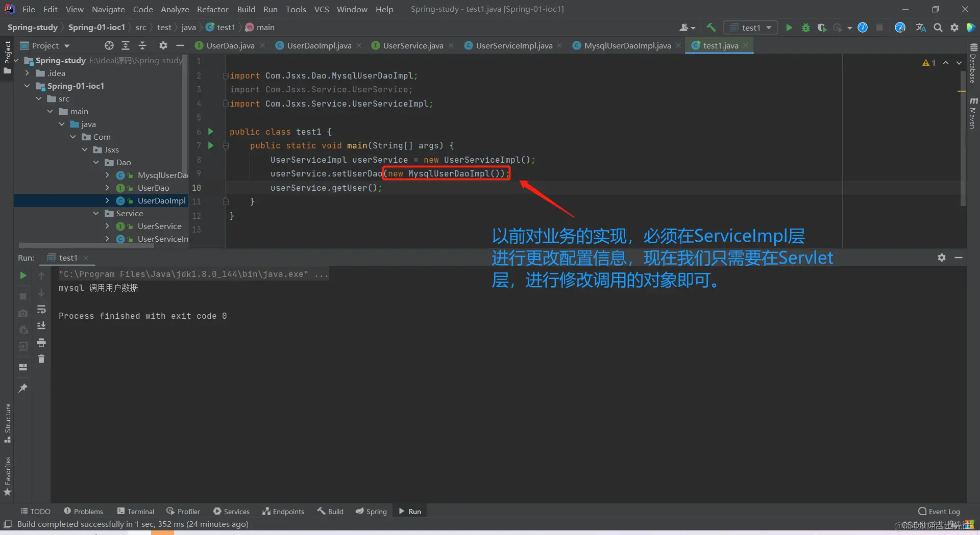Open the Navigate menu
980x535 pixels.
[x=108, y=9]
